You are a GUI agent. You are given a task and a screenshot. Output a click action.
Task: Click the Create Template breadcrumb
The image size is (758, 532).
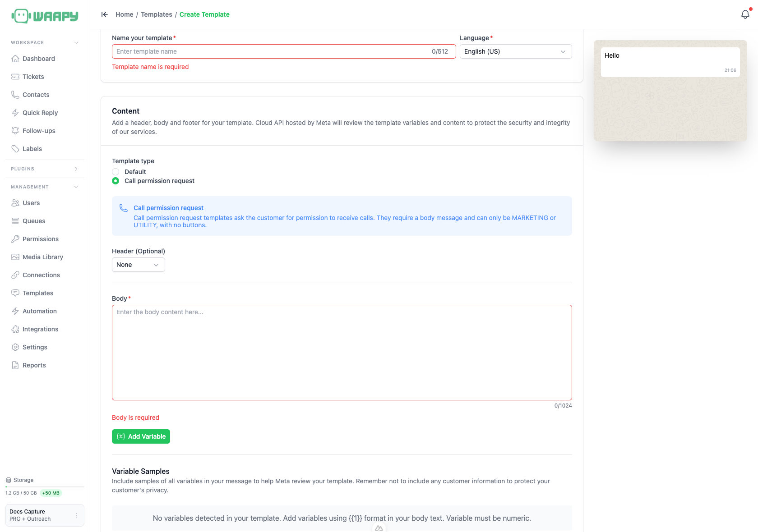(204, 14)
